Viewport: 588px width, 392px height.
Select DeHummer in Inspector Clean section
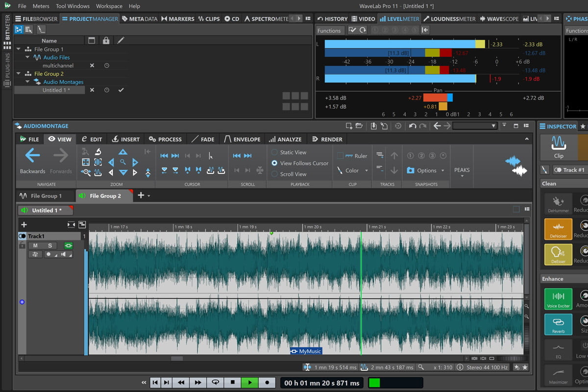pos(558,204)
